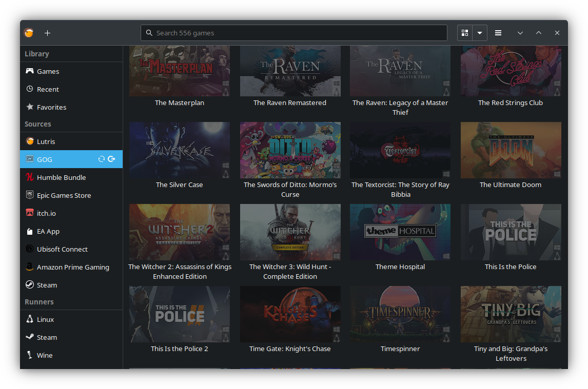This screenshot has width=588, height=389.
Task: Open the hamburger menu icon
Action: [x=498, y=33]
